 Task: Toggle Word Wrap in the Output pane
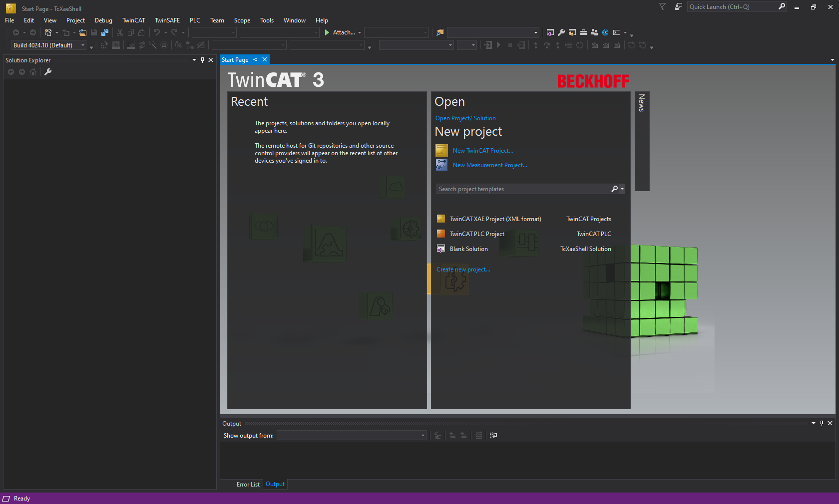[x=493, y=435]
